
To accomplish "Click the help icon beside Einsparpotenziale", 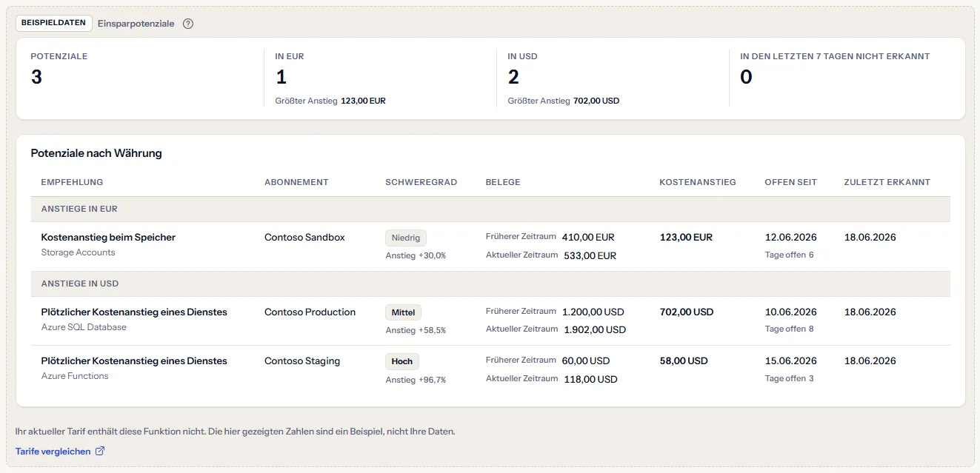I will (188, 24).
